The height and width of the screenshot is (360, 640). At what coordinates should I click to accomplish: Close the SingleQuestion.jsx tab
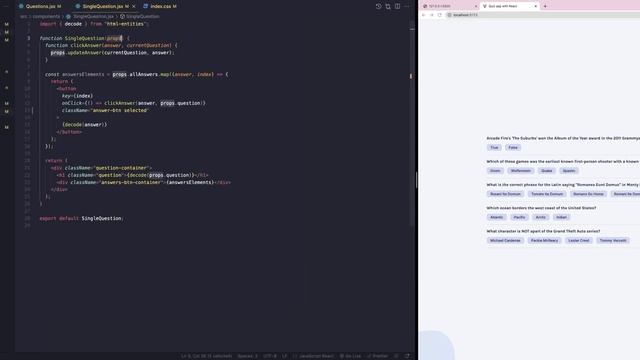[x=133, y=7]
